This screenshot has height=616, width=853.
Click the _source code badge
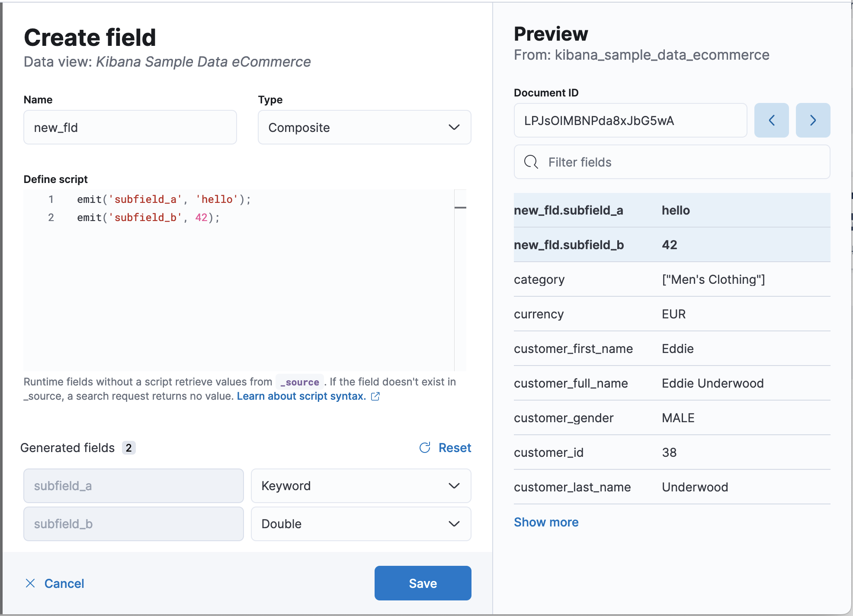tap(300, 382)
